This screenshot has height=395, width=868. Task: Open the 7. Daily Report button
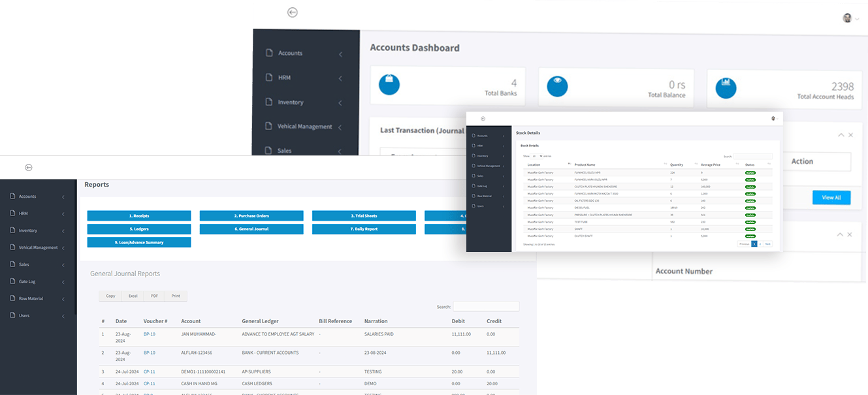pyautogui.click(x=364, y=229)
